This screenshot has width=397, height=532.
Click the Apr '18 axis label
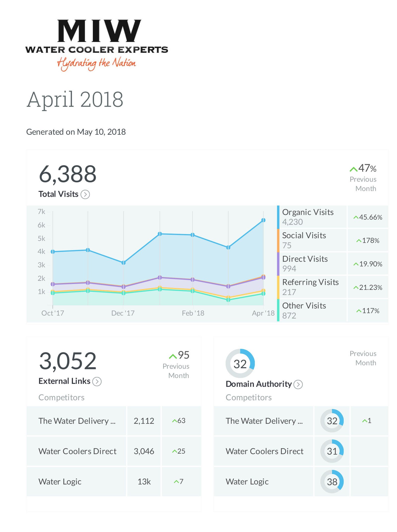coord(263,313)
